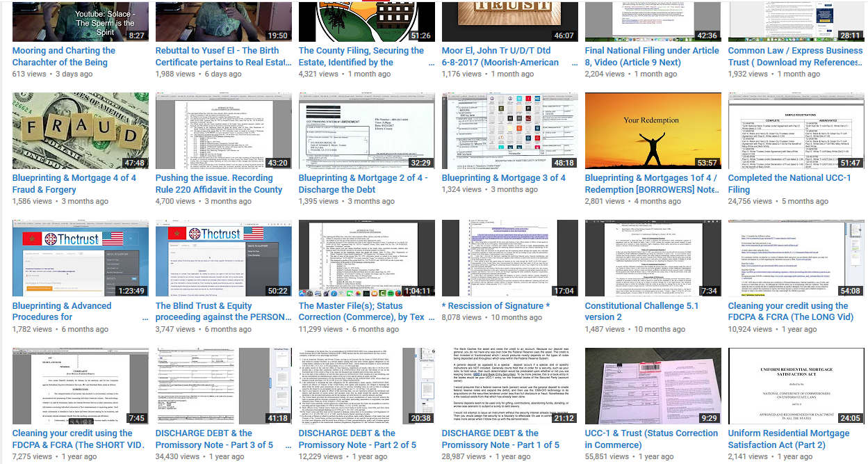The width and height of the screenshot is (868, 464).
Task: Open 'Rebuttal to Yusef El - The Birth' video title
Action: [223, 56]
